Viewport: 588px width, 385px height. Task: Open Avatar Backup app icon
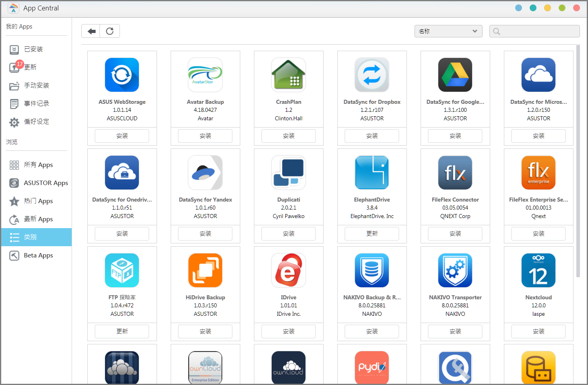[205, 75]
